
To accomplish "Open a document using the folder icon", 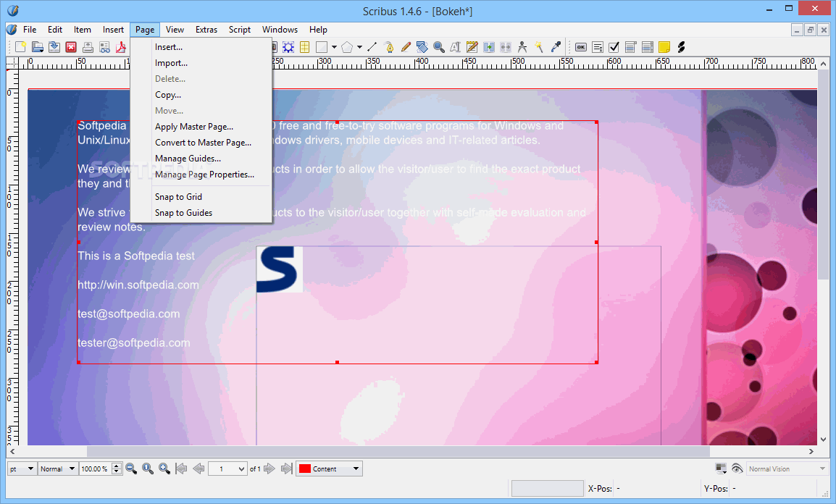I will click(x=38, y=47).
